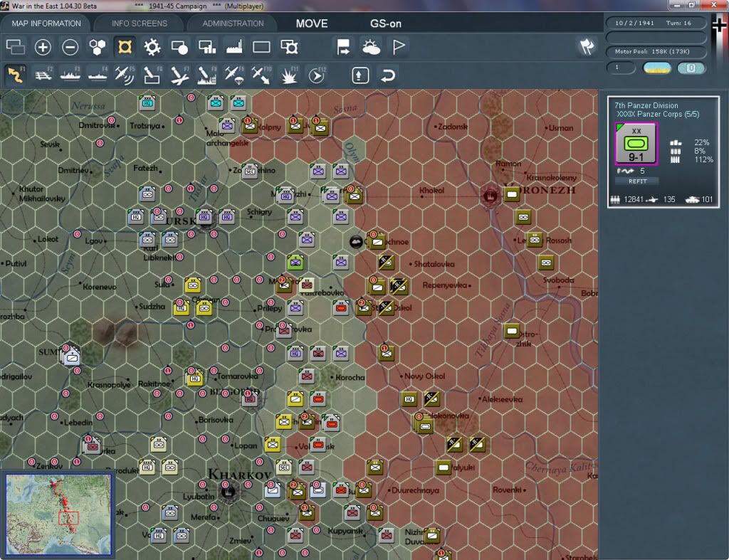Click the crossed flags icon
Viewport: 729px width, 560px height.
pyautogui.click(x=587, y=46)
